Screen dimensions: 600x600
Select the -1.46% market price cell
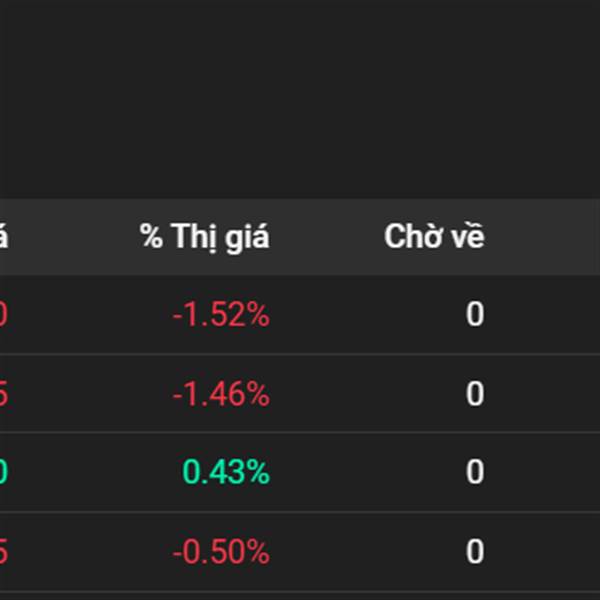(x=220, y=394)
